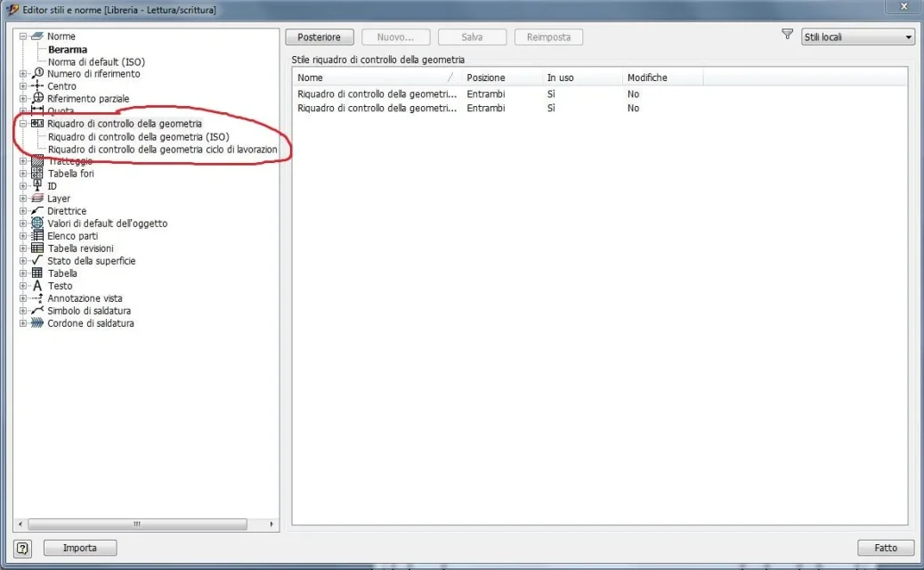Open help with the question mark icon

[x=22, y=549]
